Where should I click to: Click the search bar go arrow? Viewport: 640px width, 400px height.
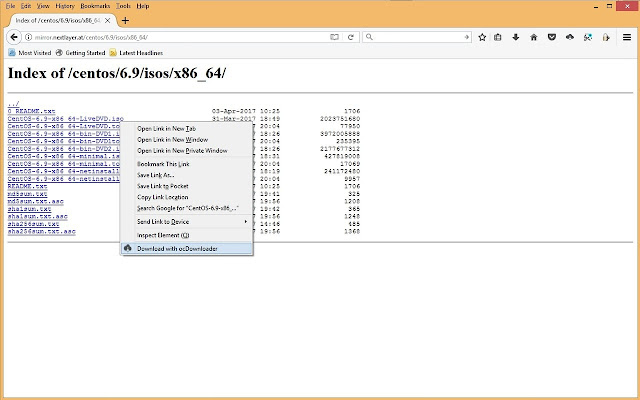point(466,37)
